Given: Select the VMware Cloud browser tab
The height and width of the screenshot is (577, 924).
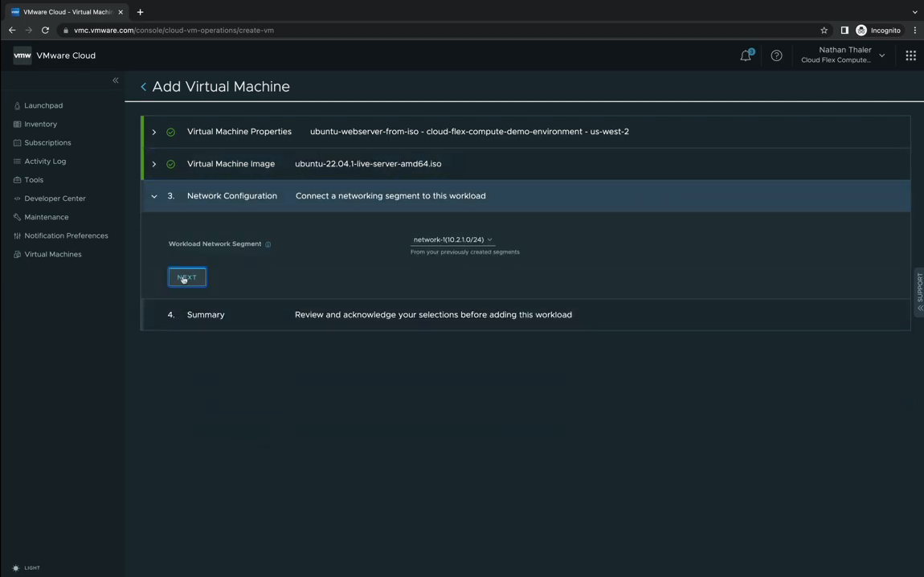Looking at the screenshot, I should pyautogui.click(x=66, y=12).
